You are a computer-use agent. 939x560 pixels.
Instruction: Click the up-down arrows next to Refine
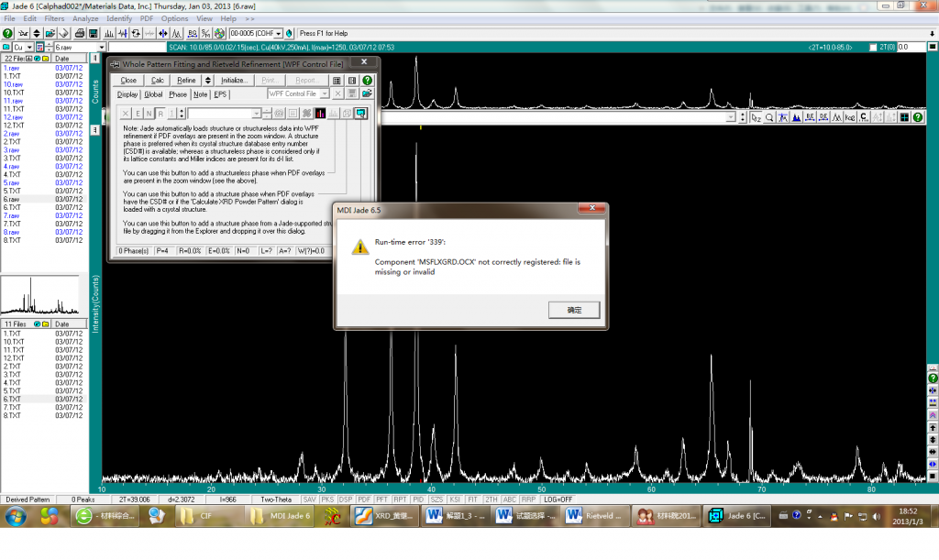(x=208, y=80)
